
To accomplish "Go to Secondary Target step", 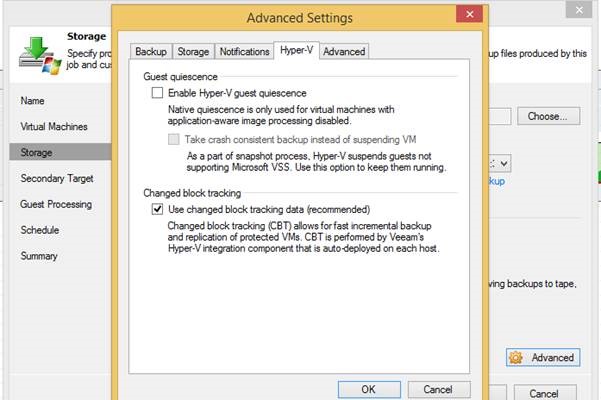I will coord(57,178).
